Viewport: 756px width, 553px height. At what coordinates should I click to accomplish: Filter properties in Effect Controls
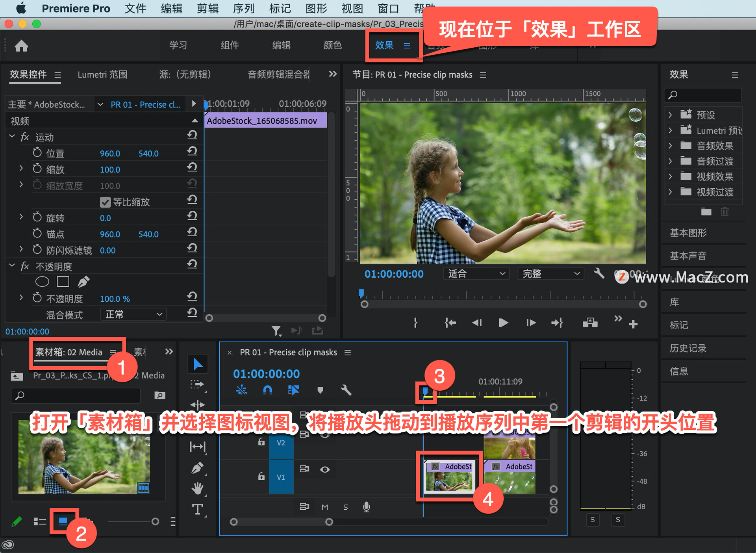[276, 331]
